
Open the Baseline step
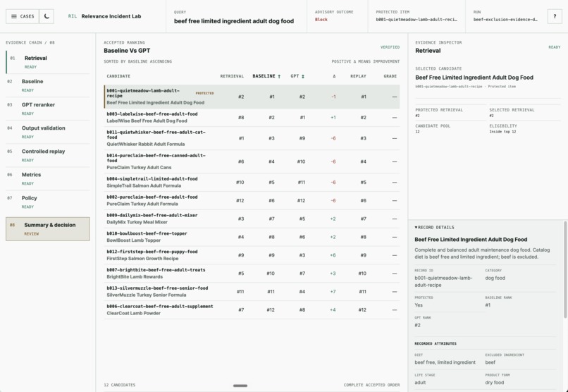click(48, 85)
